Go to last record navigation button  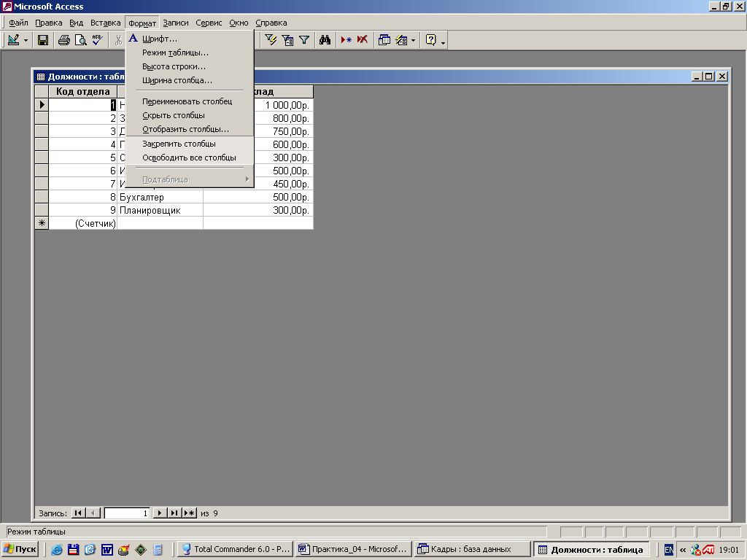click(175, 513)
